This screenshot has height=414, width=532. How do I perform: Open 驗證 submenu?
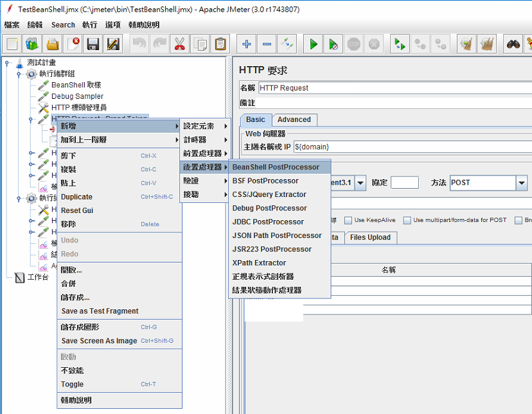[205, 181]
